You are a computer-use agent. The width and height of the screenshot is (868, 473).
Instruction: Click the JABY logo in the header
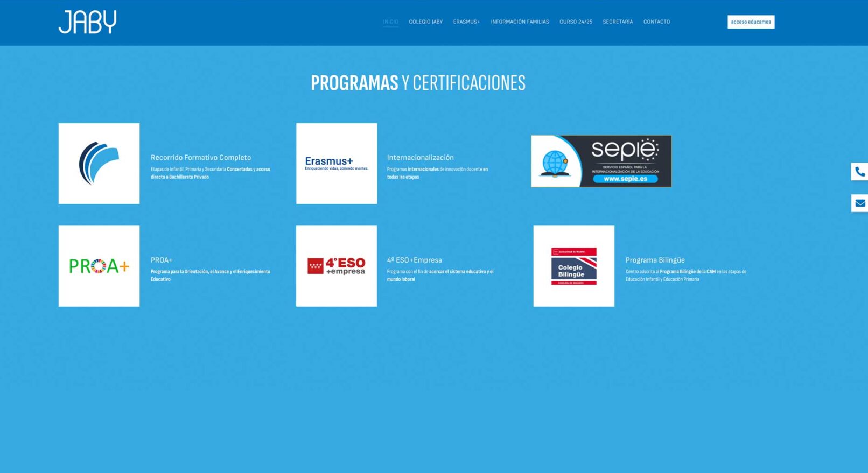click(x=87, y=22)
